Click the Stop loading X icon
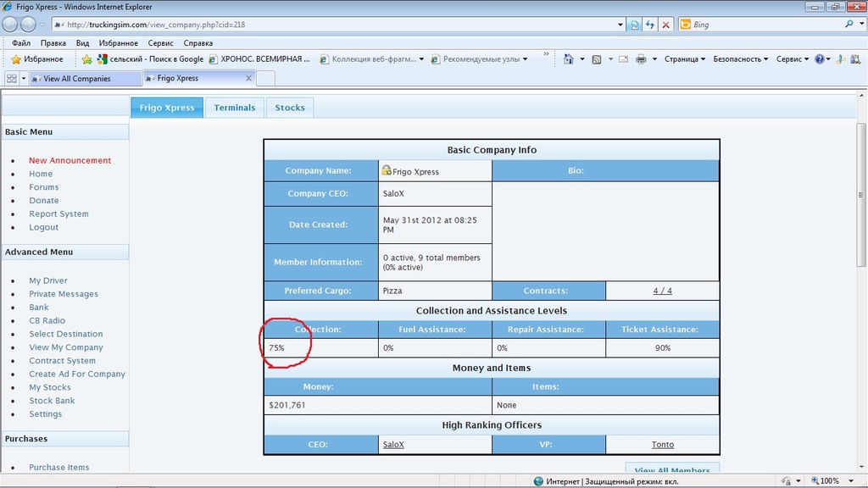This screenshot has width=868, height=488. (x=665, y=25)
